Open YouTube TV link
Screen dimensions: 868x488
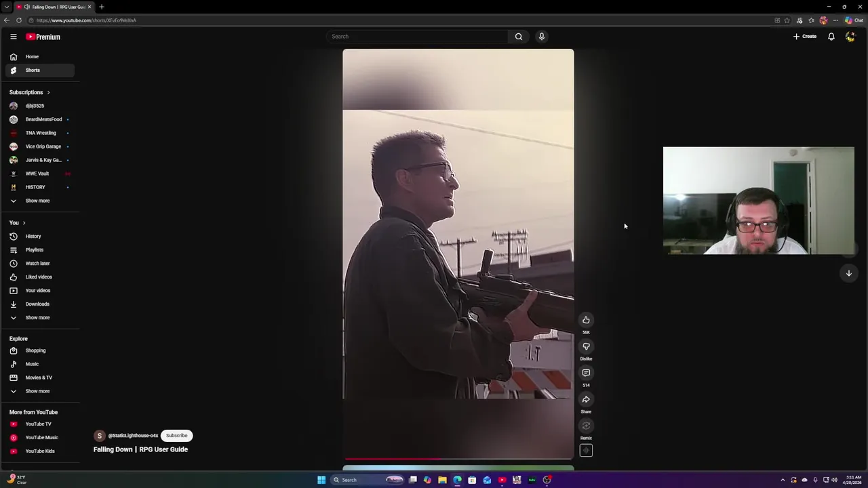(x=40, y=424)
